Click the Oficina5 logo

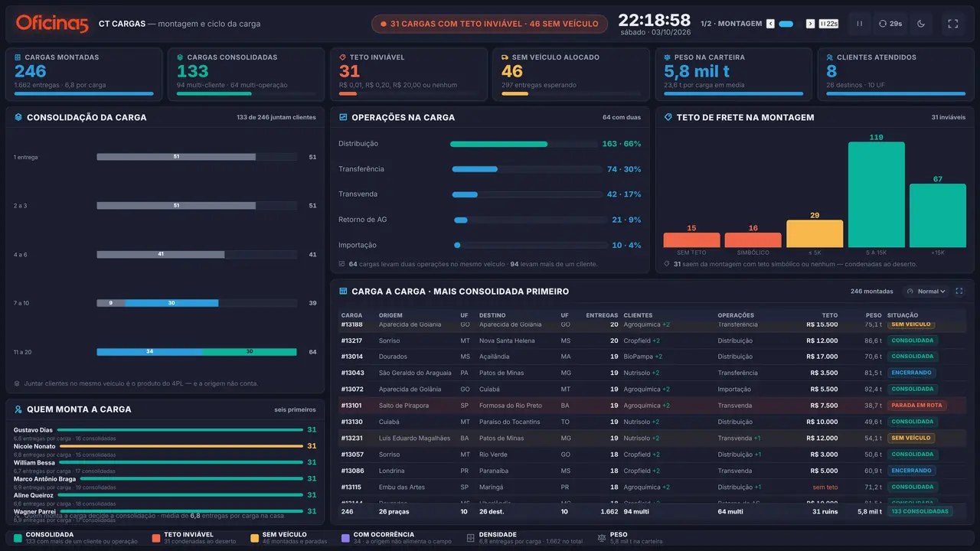(x=52, y=24)
